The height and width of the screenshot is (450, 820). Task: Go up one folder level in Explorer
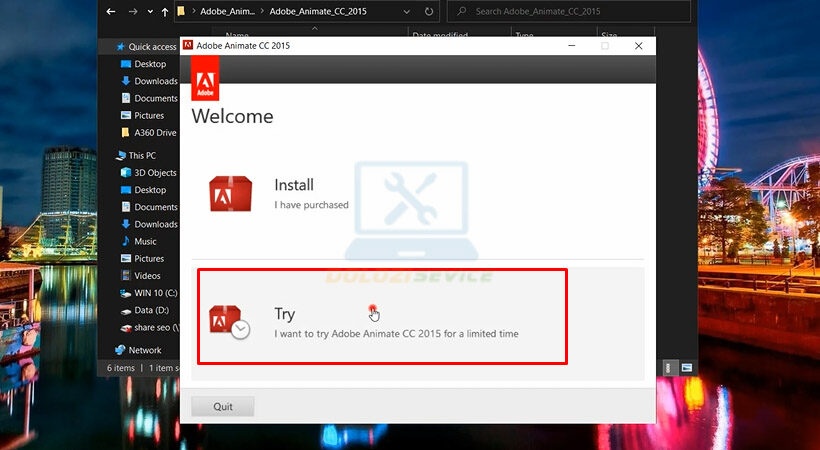pos(165,12)
